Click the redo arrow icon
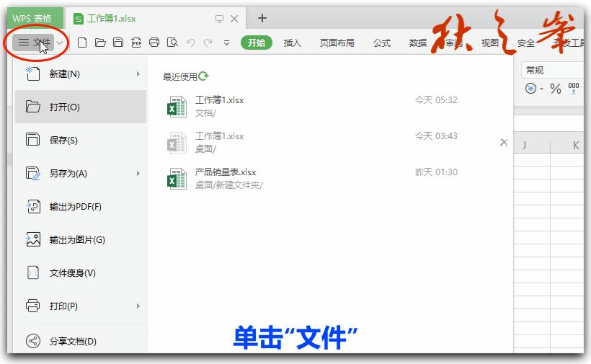Screen dimensions: 591x364 [208, 43]
